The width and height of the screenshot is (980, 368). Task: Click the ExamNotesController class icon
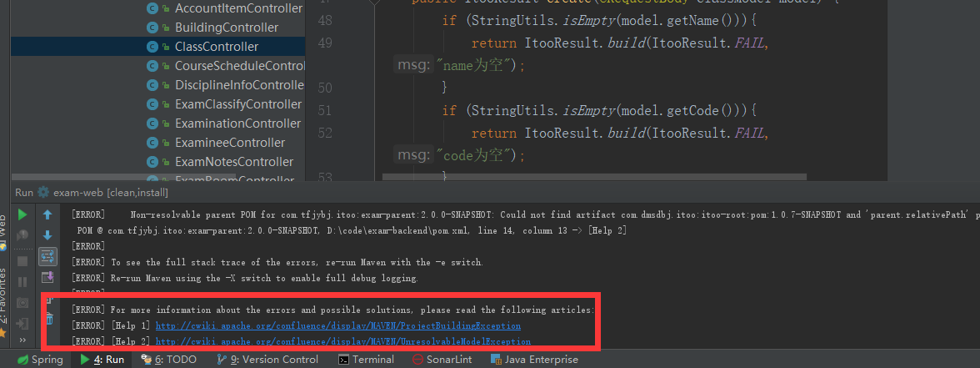[152, 162]
